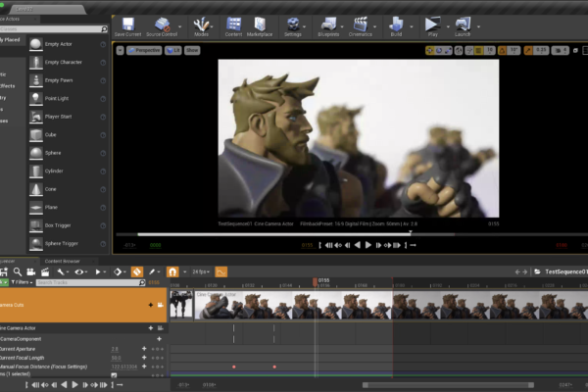Click the Sequencer create camera icon
Image resolution: width=588 pixels, height=392 pixels.
pos(31,271)
